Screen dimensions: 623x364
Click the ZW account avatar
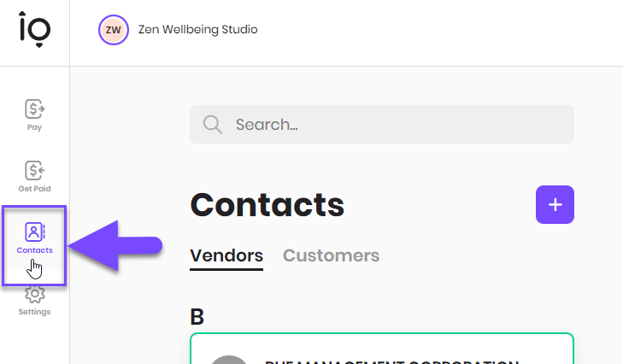coord(114,30)
